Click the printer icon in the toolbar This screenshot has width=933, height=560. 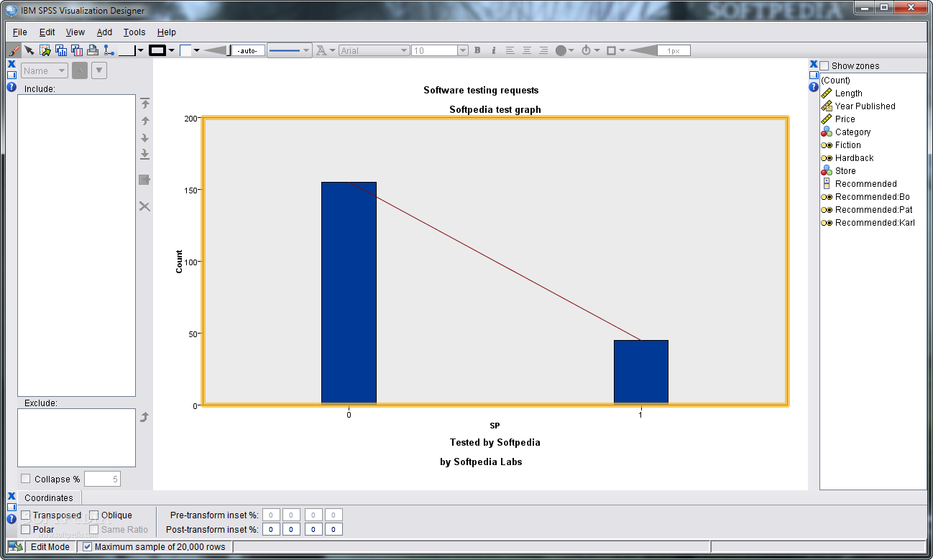click(x=93, y=50)
